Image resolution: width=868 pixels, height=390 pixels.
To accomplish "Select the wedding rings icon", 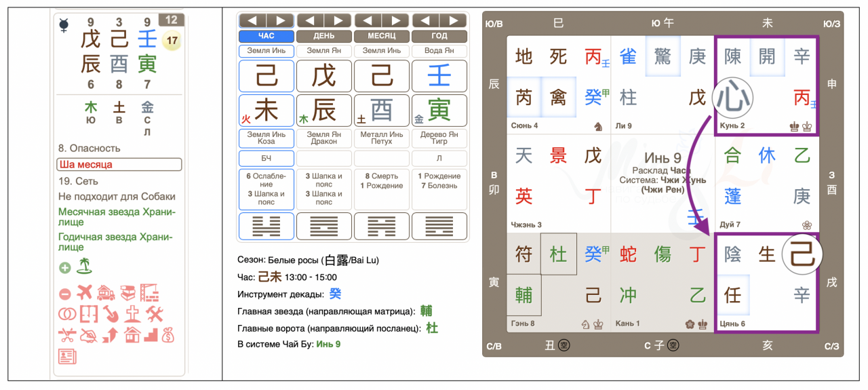I will (x=66, y=315).
